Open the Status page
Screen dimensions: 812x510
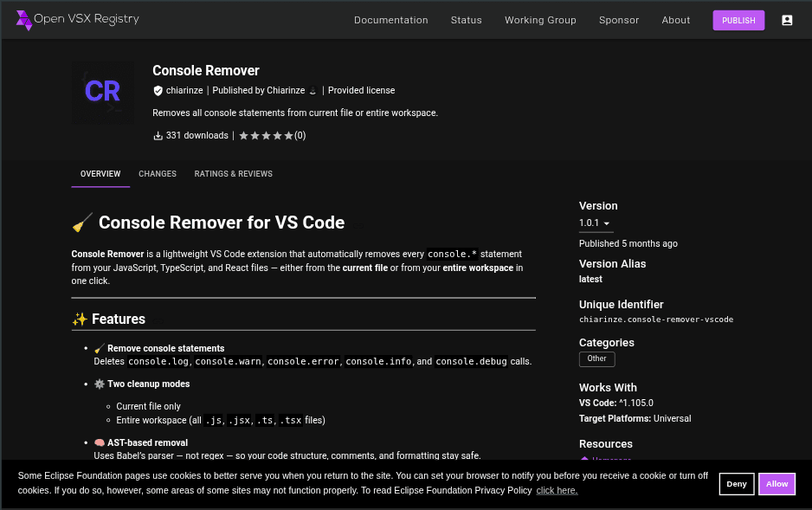[x=466, y=20]
